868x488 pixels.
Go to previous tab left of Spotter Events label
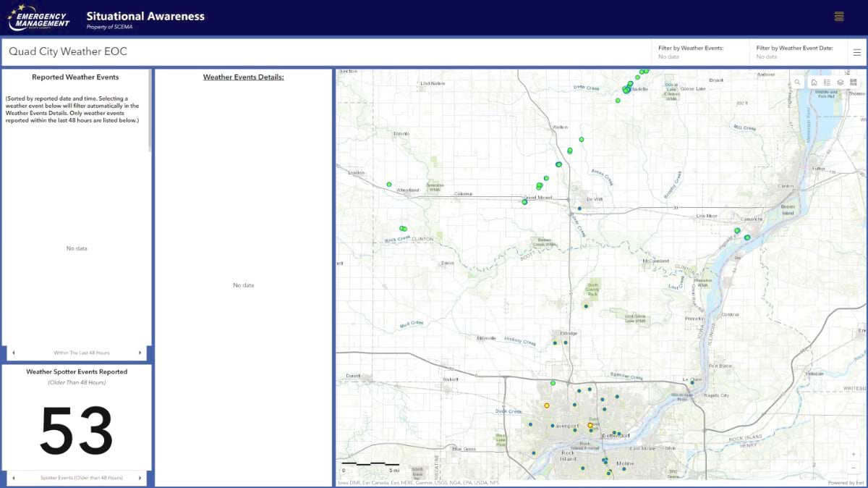click(x=13, y=478)
